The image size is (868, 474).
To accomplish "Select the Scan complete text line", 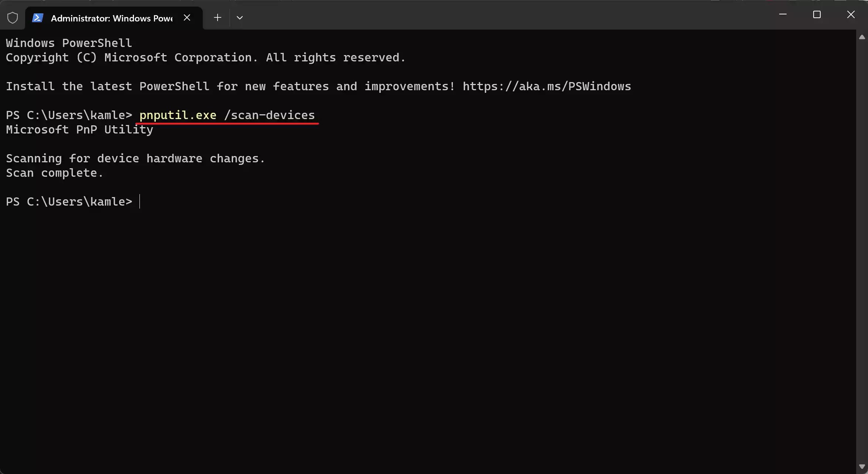I will coord(54,173).
